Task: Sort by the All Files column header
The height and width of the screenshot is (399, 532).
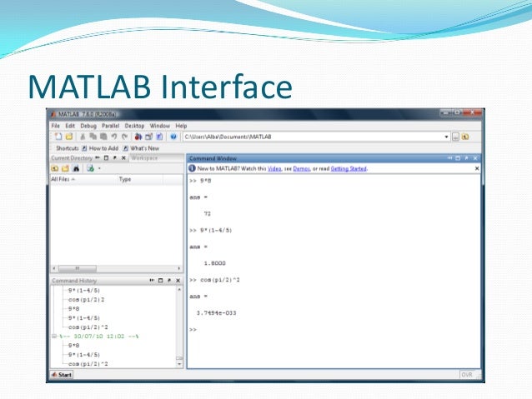Action: [83, 179]
